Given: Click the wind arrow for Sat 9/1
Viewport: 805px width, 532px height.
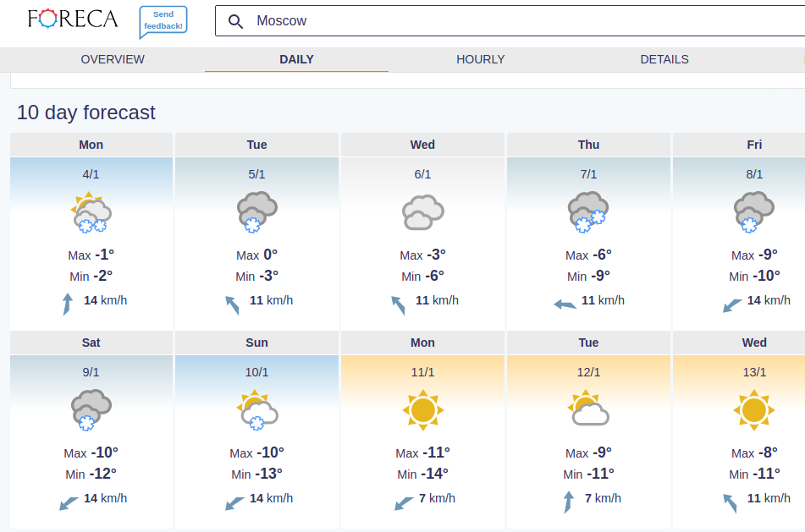Looking at the screenshot, I should coord(69,502).
